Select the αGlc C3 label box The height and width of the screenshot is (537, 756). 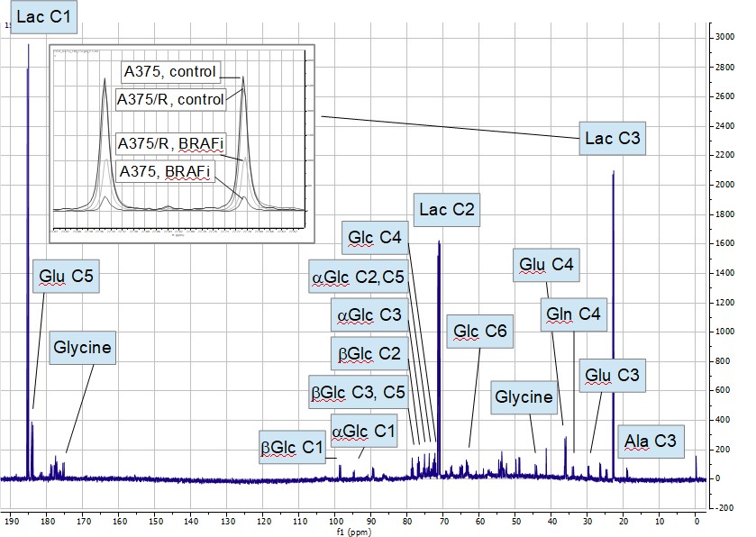pos(369,315)
